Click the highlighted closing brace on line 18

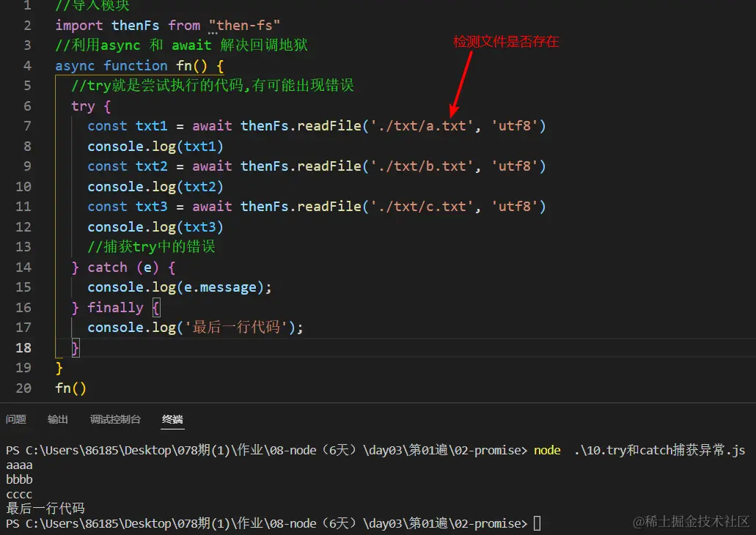[76, 348]
